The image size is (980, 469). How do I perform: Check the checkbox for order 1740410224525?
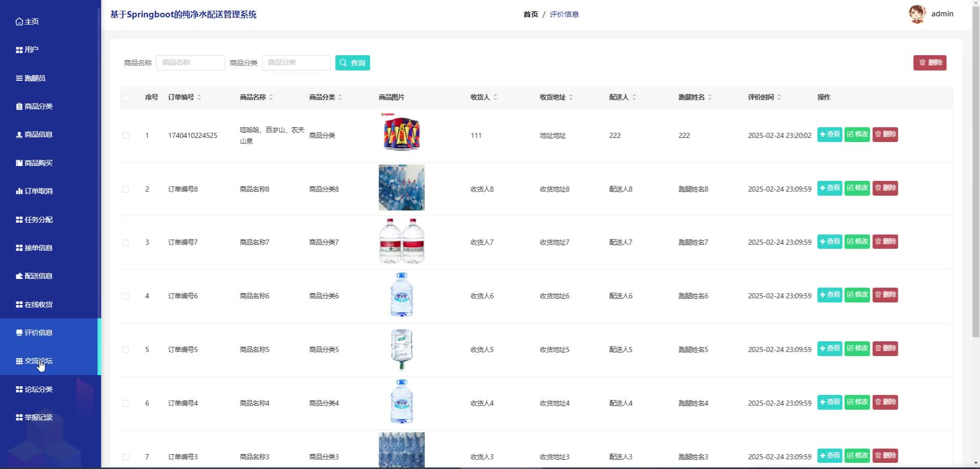click(126, 135)
